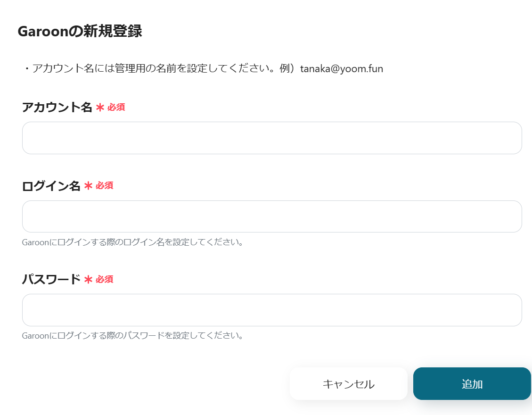
Task: Click the bullet point before instruction text
Action: click(26, 69)
